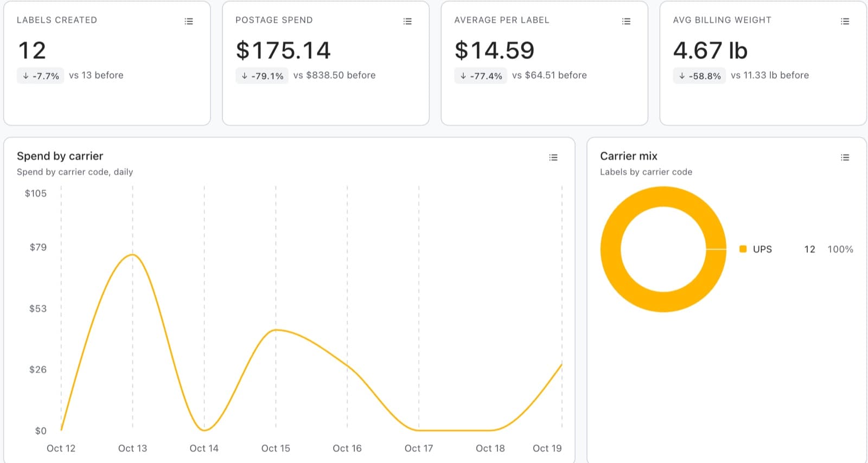Image resolution: width=868 pixels, height=463 pixels.
Task: Click the 100% value in carrier legend
Action: click(840, 249)
